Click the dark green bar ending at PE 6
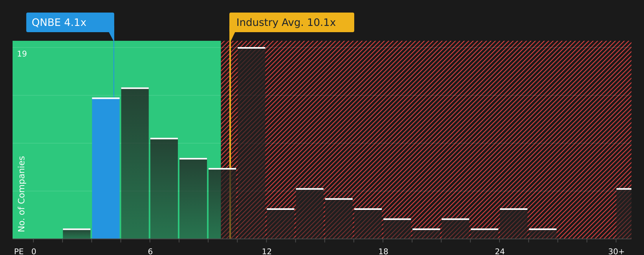The image size is (644, 255). click(x=135, y=163)
